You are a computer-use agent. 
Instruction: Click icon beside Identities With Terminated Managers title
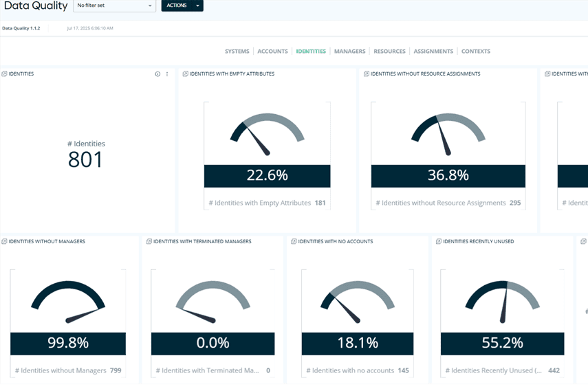pyautogui.click(x=149, y=241)
